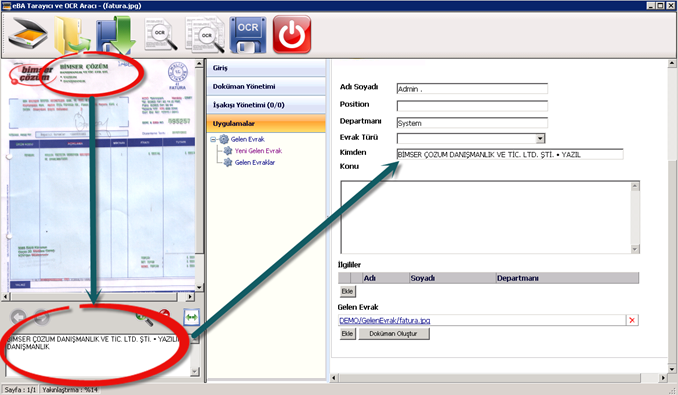The height and width of the screenshot is (395, 678).
Task: Click the green double-arrow transfer icon
Action: click(191, 317)
